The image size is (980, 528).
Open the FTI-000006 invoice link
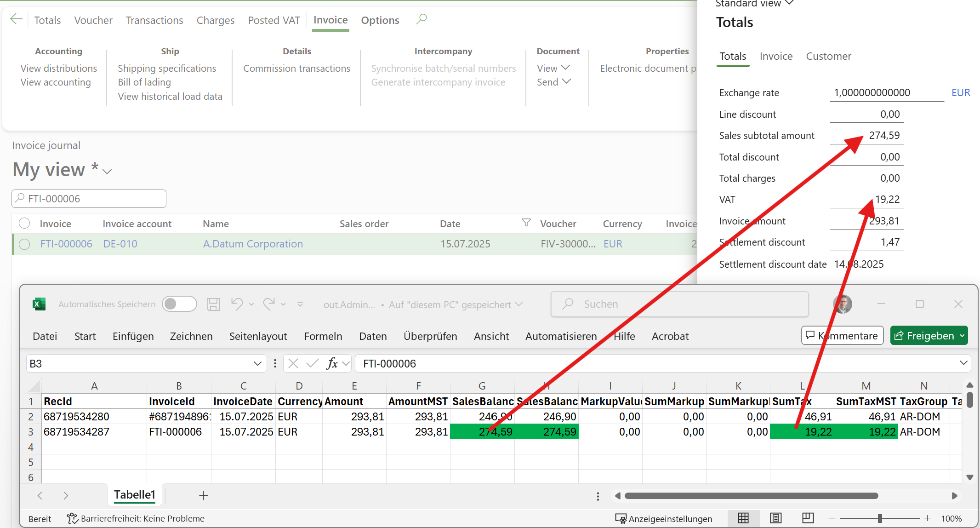pyautogui.click(x=66, y=244)
